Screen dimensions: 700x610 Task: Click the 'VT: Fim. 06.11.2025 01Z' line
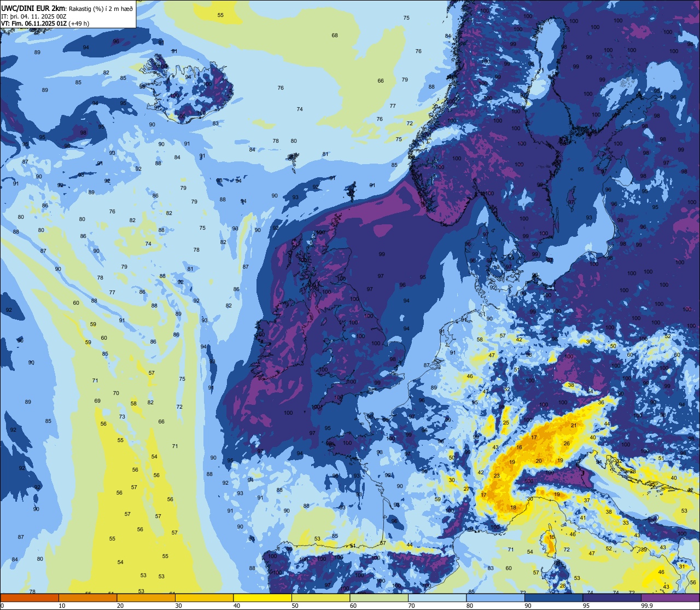[34, 24]
